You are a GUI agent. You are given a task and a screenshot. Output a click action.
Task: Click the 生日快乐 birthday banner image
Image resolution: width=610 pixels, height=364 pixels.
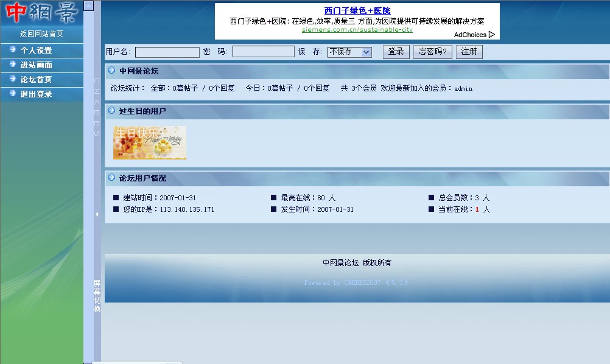coord(150,142)
